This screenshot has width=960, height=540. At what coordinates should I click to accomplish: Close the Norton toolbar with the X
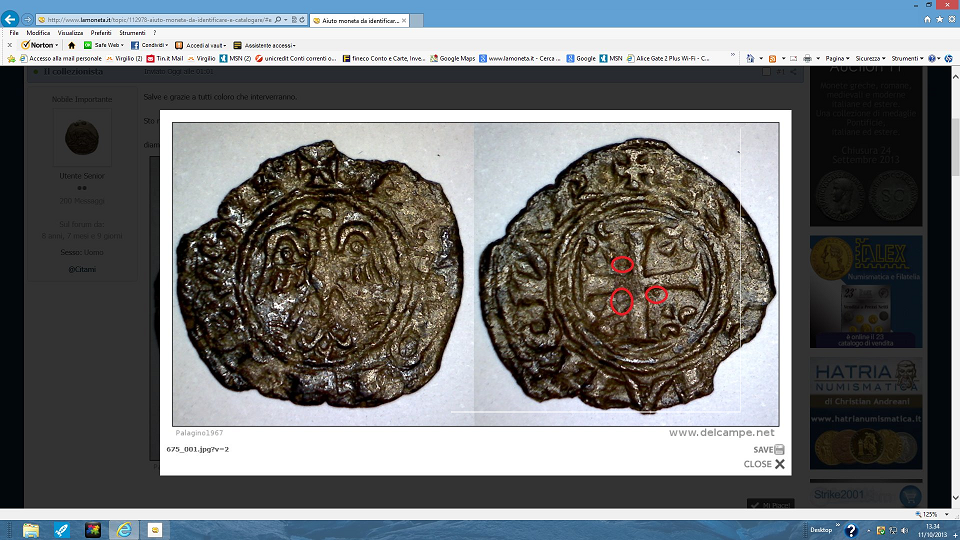pos(9,45)
